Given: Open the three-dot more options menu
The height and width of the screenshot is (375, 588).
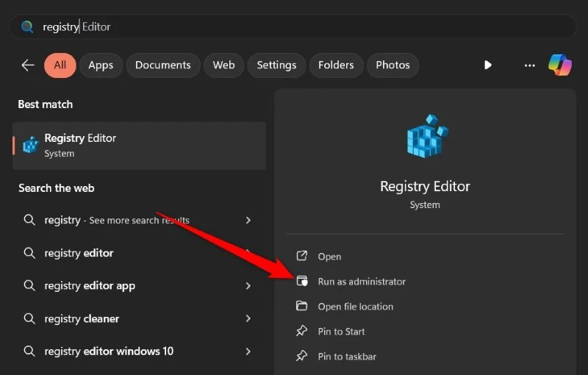Looking at the screenshot, I should tap(529, 65).
